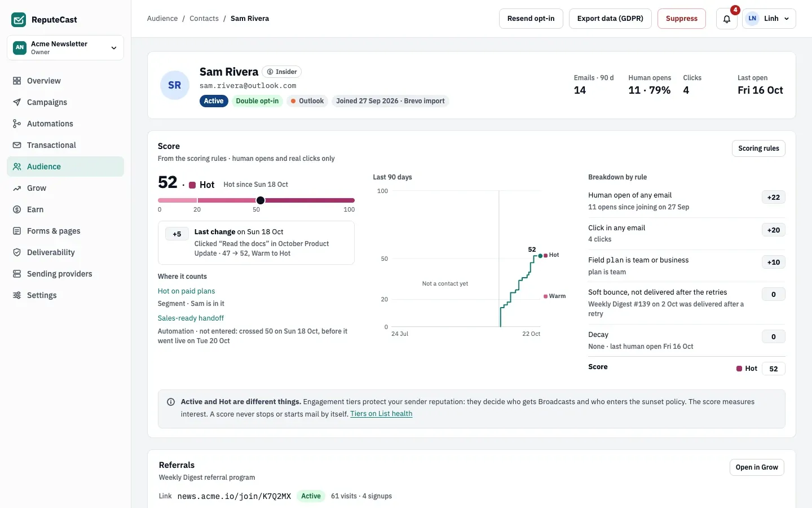Click the Audience people icon
Viewport: 812px width, 508px height.
pos(17,167)
